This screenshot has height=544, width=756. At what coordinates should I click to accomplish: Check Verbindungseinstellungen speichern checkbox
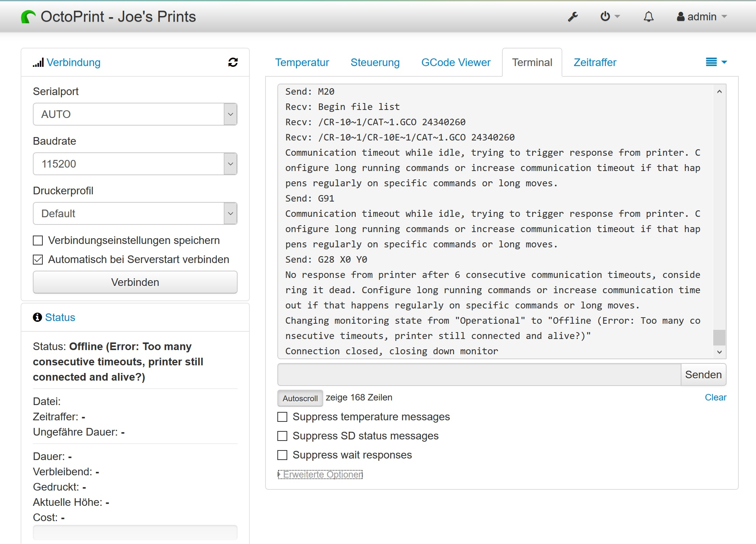click(x=38, y=241)
